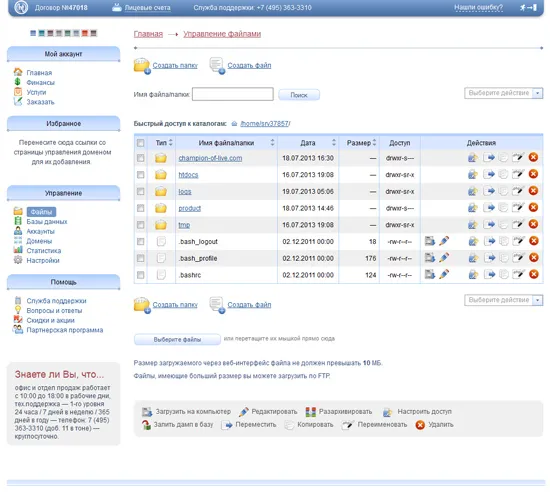Download .bash_profile to computer
Image resolution: width=550 pixels, height=496 pixels.
(430, 258)
